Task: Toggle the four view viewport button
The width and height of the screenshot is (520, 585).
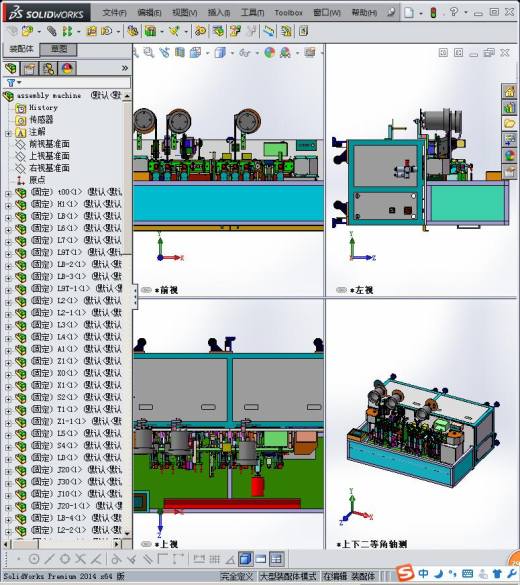Action: [276, 559]
